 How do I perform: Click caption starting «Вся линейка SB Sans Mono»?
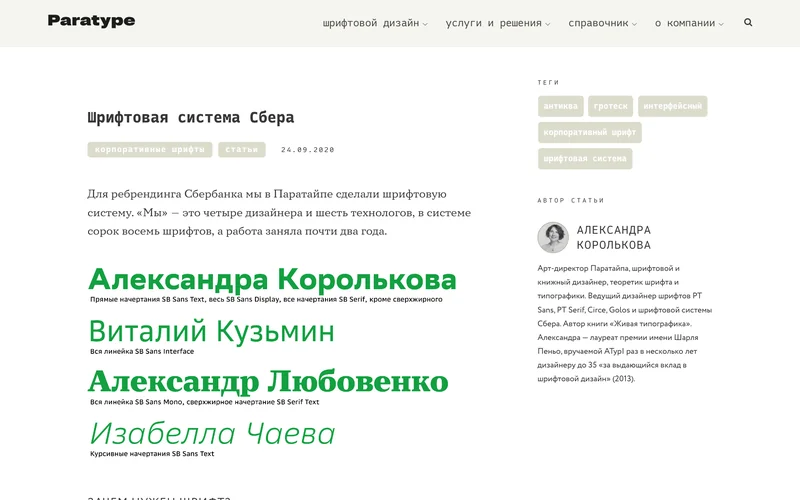pos(205,402)
